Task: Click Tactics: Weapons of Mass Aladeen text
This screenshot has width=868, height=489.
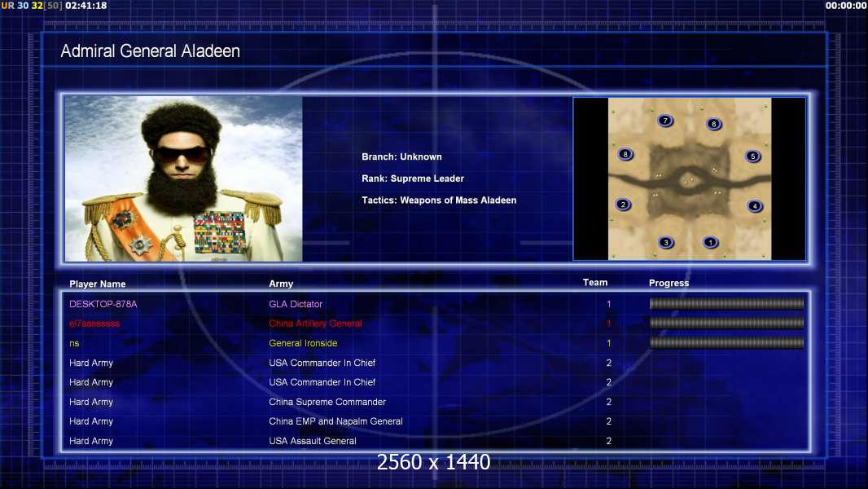Action: [x=439, y=200]
